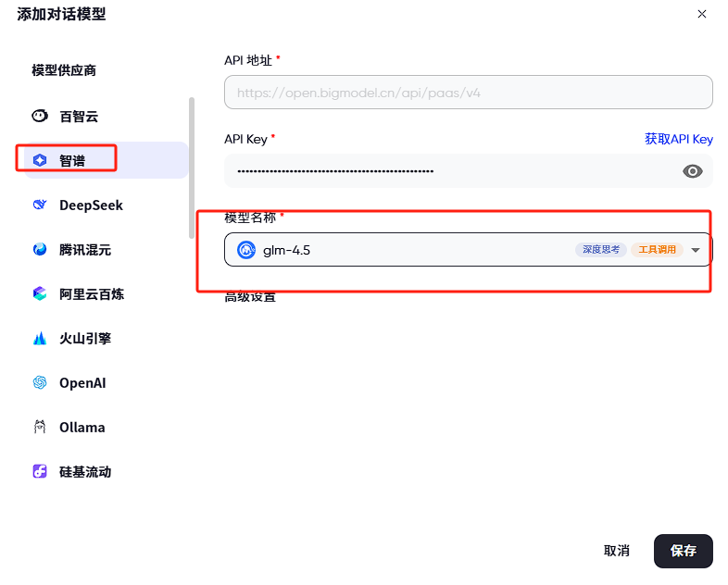This screenshot has width=728, height=585.
Task: Expand the 高级设置 section
Action: [x=250, y=297]
